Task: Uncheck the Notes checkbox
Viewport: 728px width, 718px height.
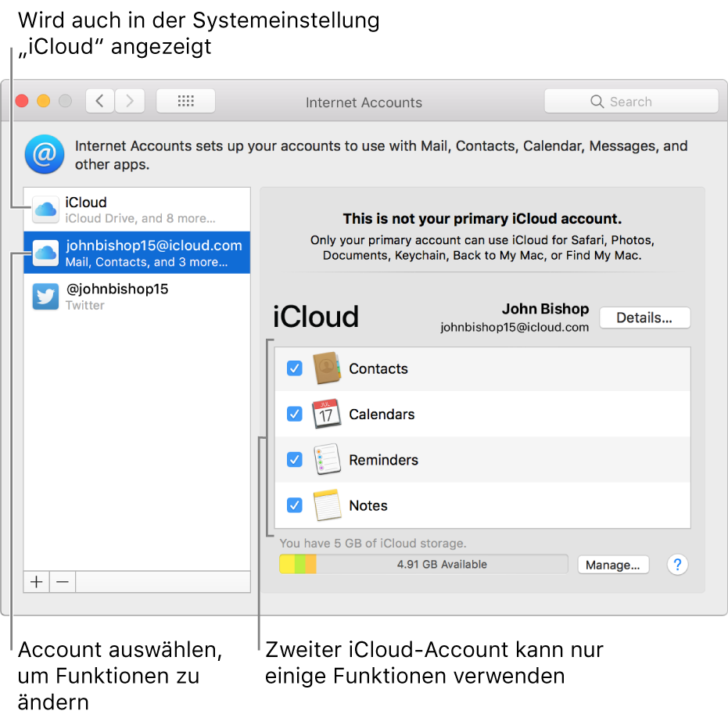Action: [x=294, y=504]
